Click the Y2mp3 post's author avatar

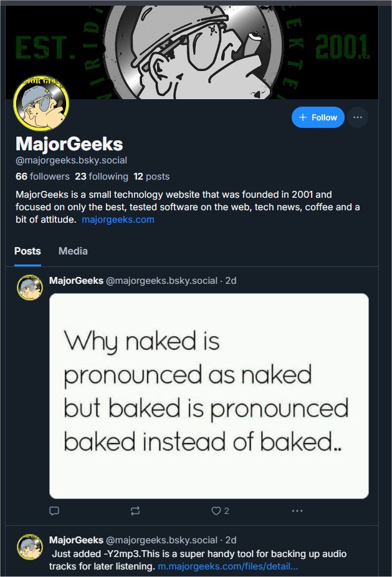30,546
